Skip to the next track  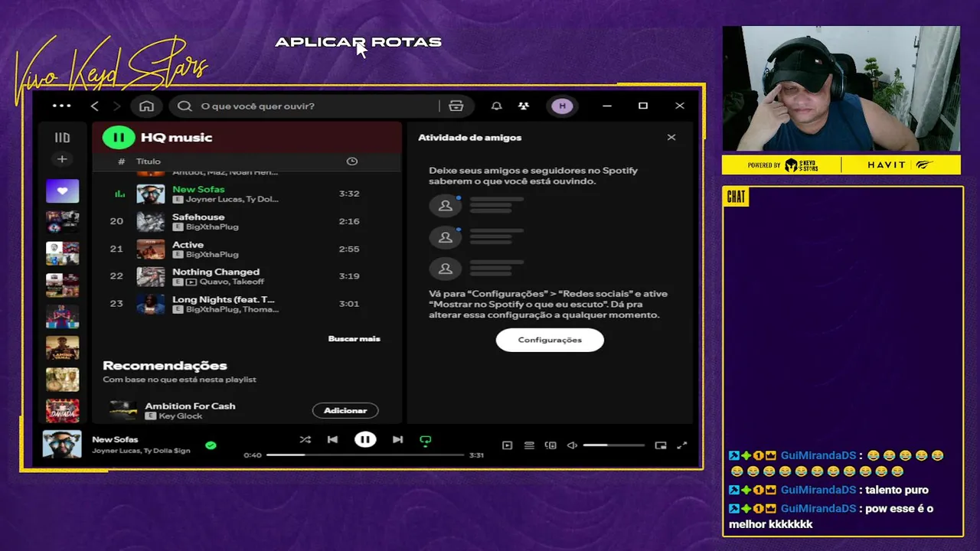[397, 439]
